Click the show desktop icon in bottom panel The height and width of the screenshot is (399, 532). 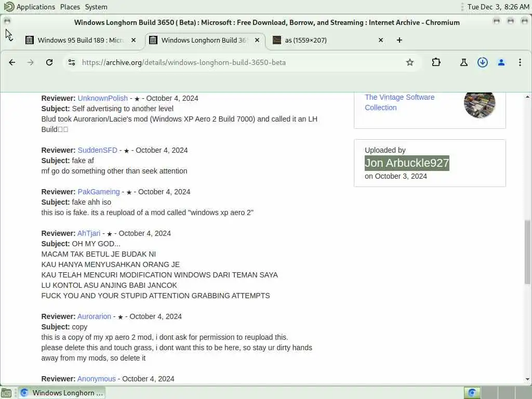(6, 393)
